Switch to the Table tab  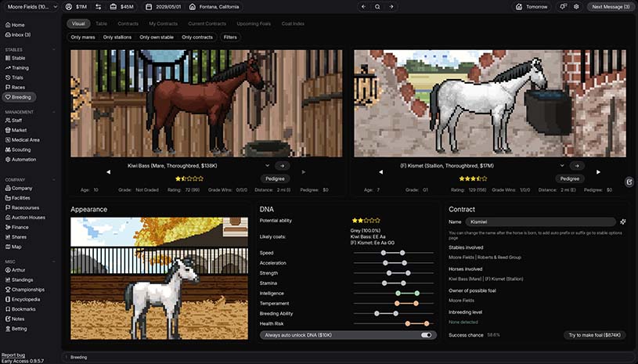101,23
